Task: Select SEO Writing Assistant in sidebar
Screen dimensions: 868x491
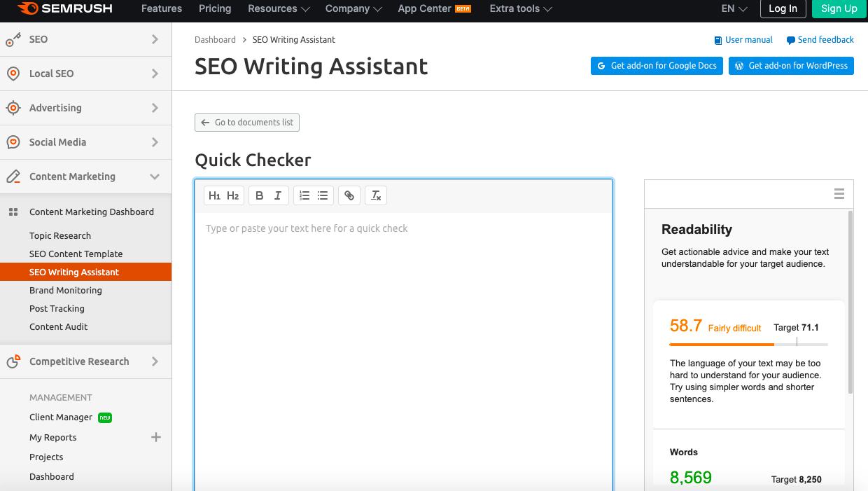Action: click(85, 272)
